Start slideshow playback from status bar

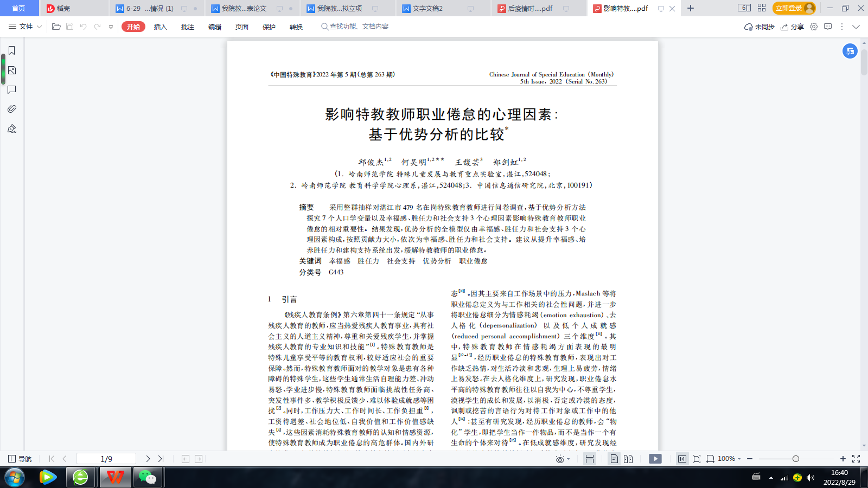pyautogui.click(x=655, y=459)
